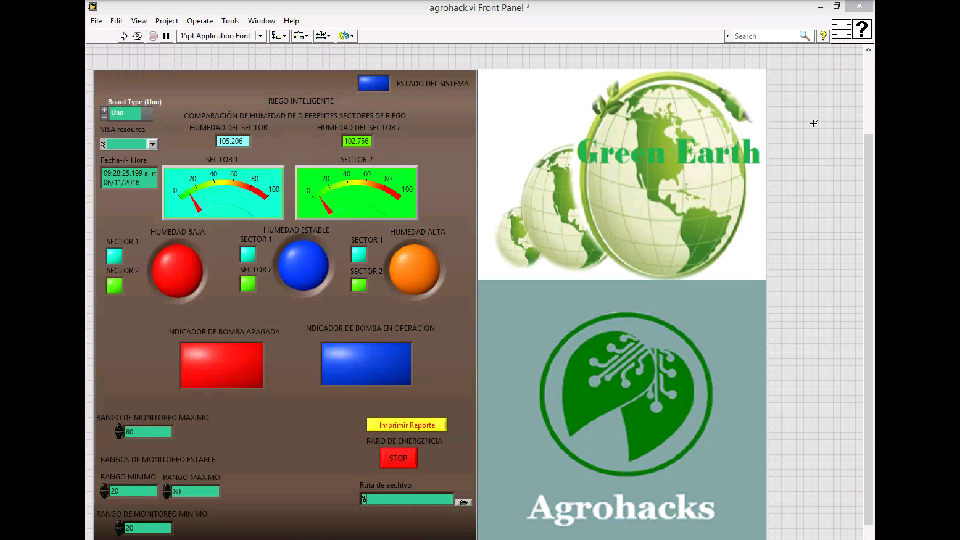Click the Rango de Monitoreo Mínimo value field
This screenshot has height=540, width=960.
click(x=148, y=528)
